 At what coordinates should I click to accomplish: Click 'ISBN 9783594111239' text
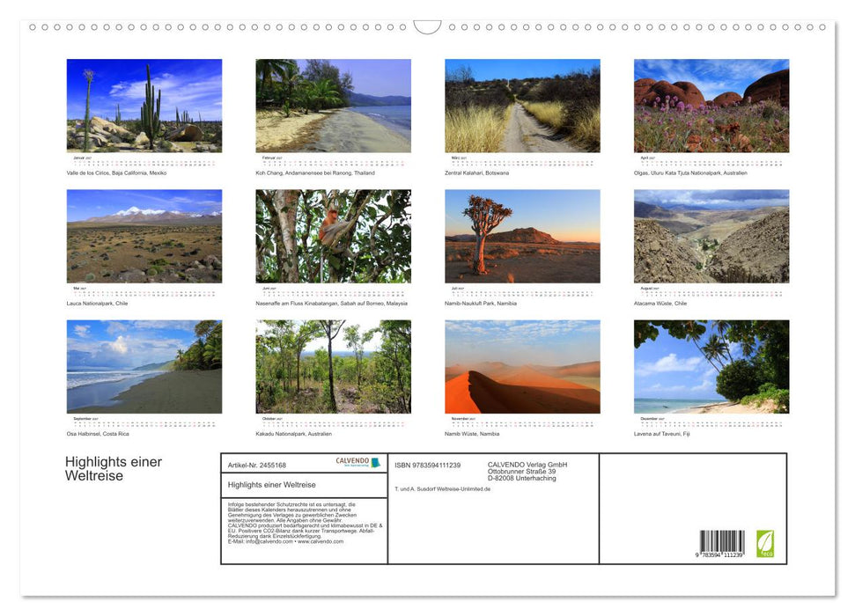tap(428, 465)
